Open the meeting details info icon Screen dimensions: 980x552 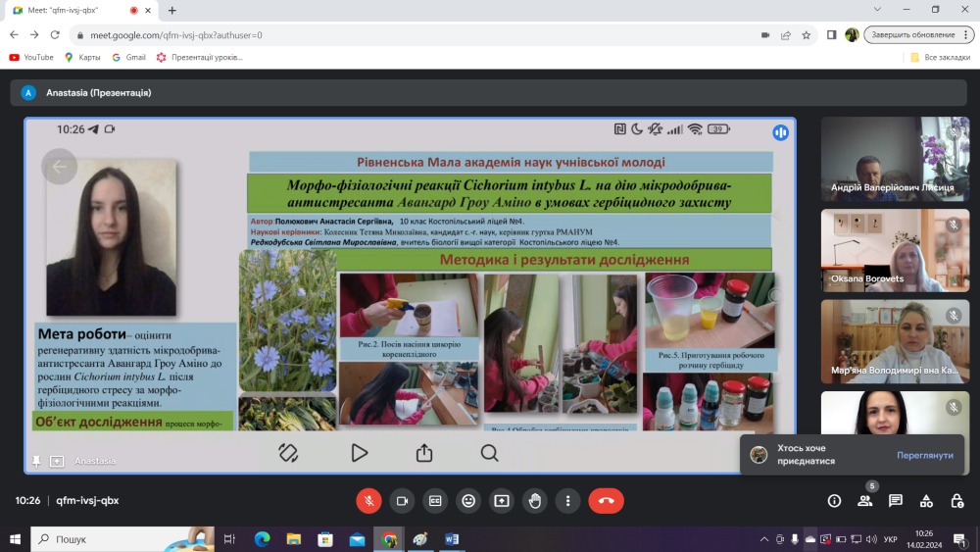pyautogui.click(x=834, y=501)
